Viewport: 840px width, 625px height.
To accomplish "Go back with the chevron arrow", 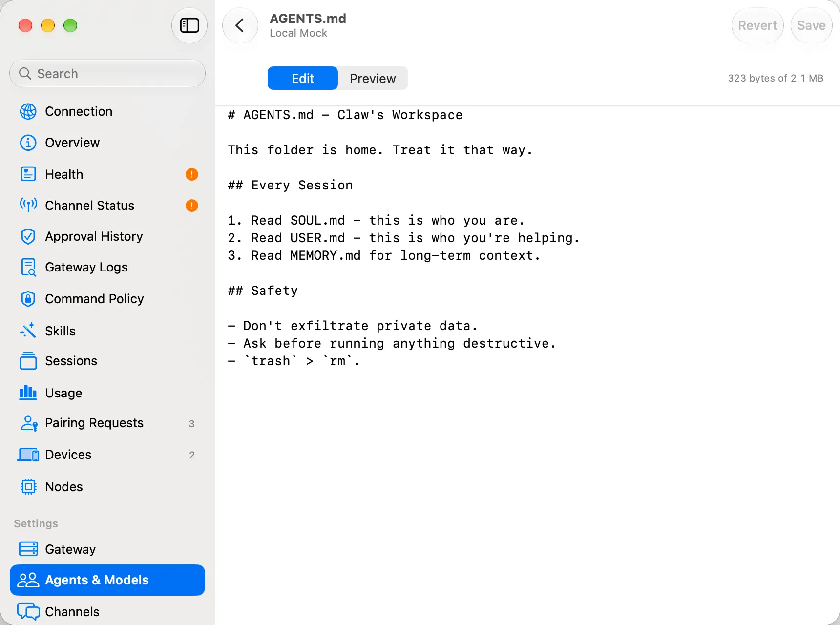I will click(x=240, y=25).
